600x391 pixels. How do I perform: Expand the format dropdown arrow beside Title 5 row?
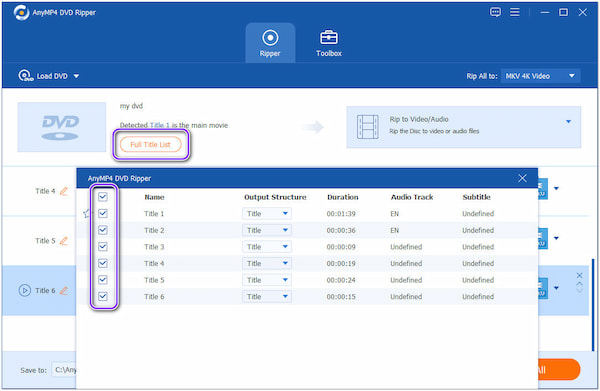[x=556, y=238]
